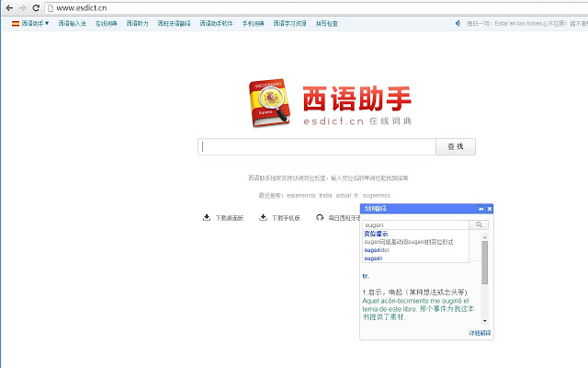This screenshot has width=588, height=368.
Task: Click the desktop version download icon
Action: [x=207, y=217]
